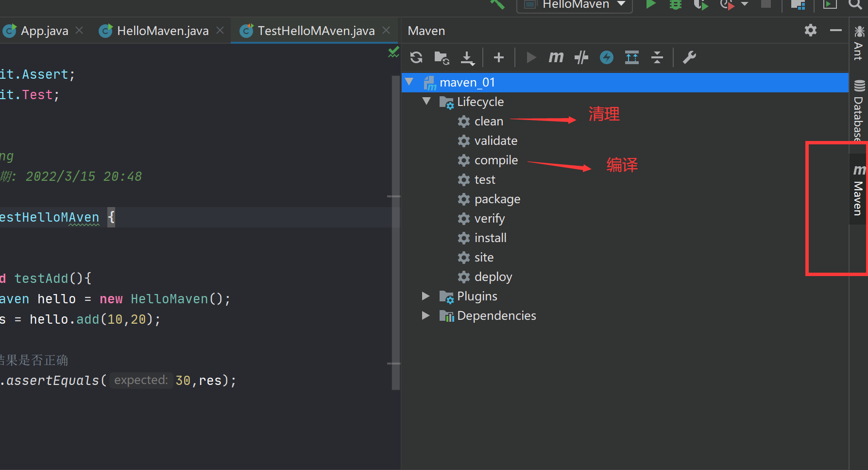Screen dimensions: 868x470
Task: Click Download Sources and Documentation icon
Action: (467, 58)
